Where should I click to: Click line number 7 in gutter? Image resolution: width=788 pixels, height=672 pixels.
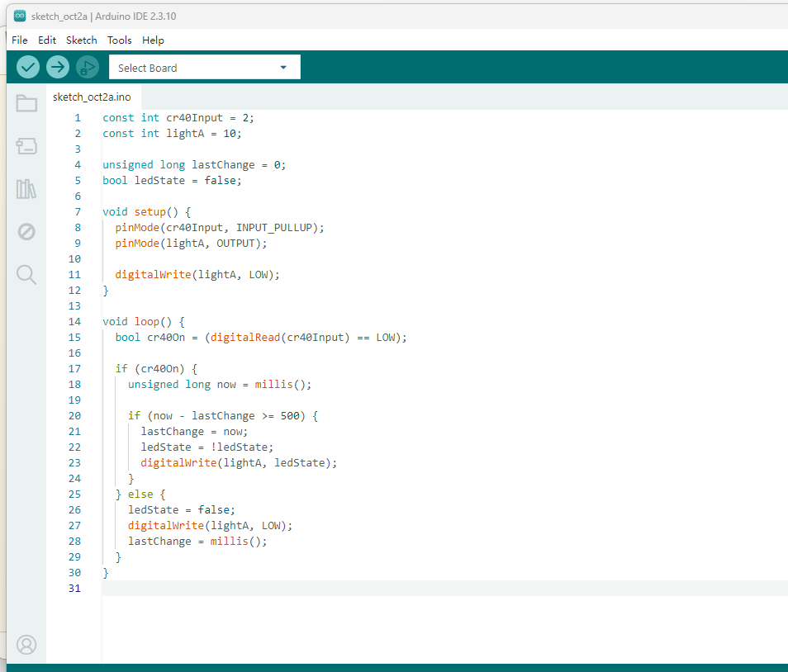(78, 212)
